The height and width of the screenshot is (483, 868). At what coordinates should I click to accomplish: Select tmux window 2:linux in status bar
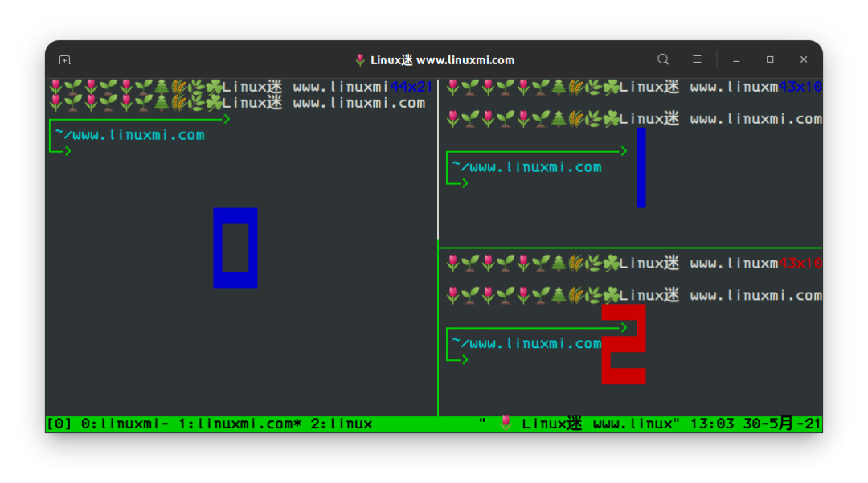pyautogui.click(x=342, y=424)
